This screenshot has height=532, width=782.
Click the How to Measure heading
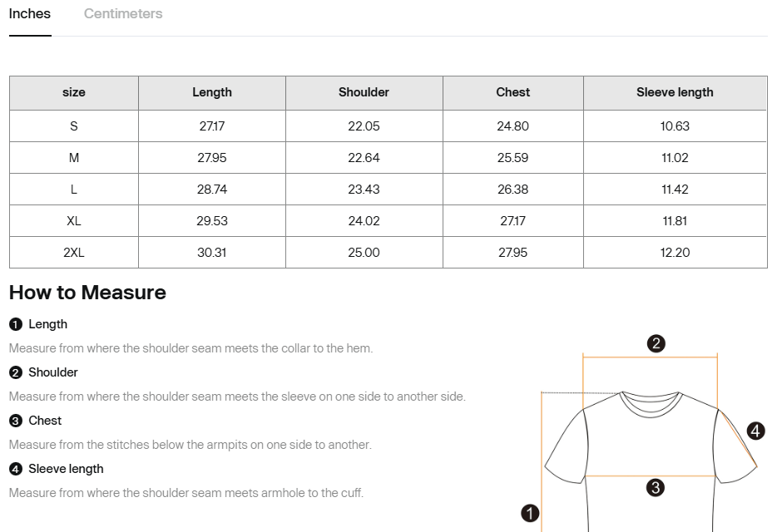coord(87,293)
